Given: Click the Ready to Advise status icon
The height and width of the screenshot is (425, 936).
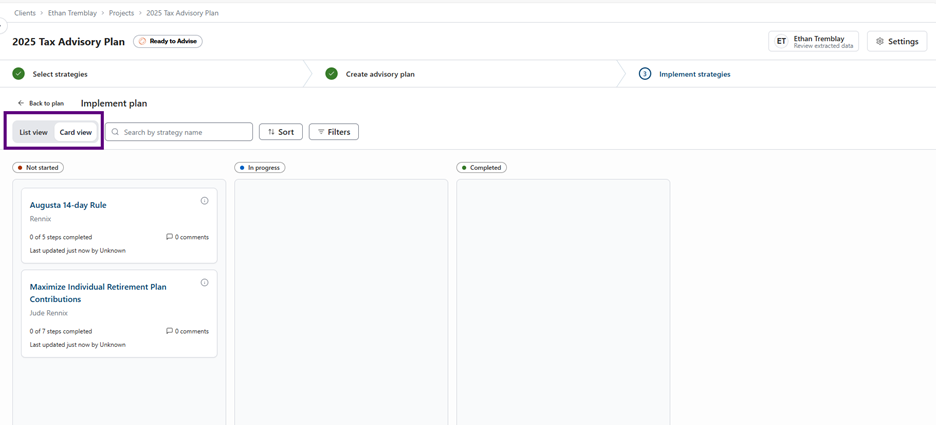Looking at the screenshot, I should [142, 42].
